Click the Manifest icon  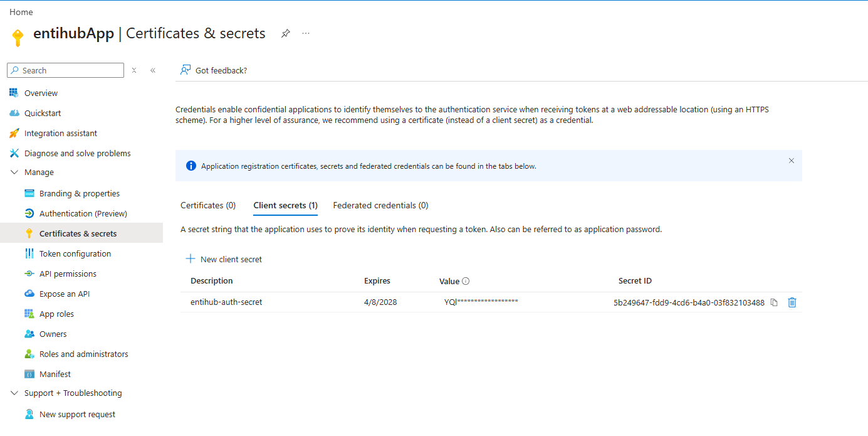29,374
